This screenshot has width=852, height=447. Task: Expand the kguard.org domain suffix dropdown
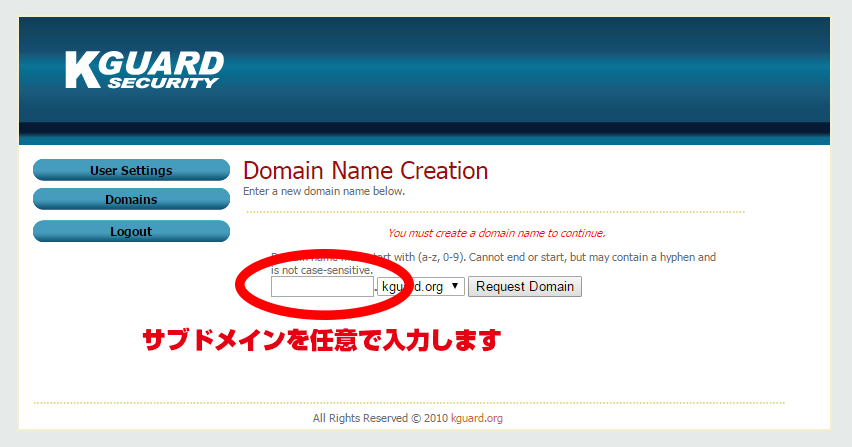click(x=422, y=287)
